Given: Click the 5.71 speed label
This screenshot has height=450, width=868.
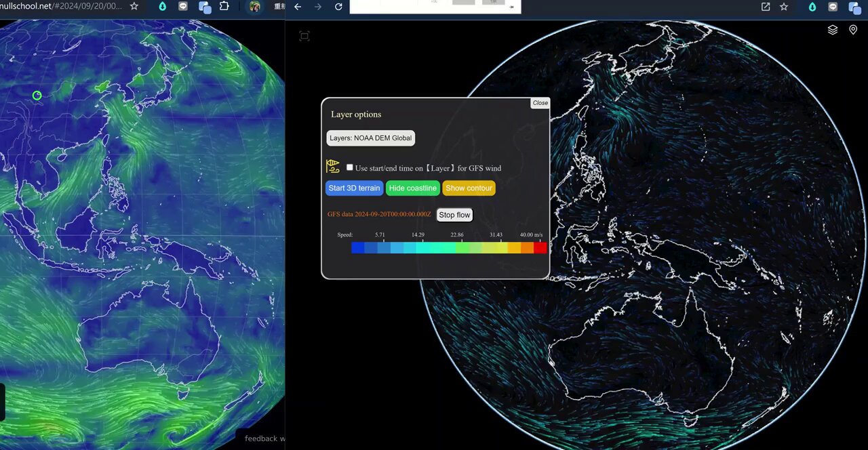Looking at the screenshot, I should (x=380, y=234).
